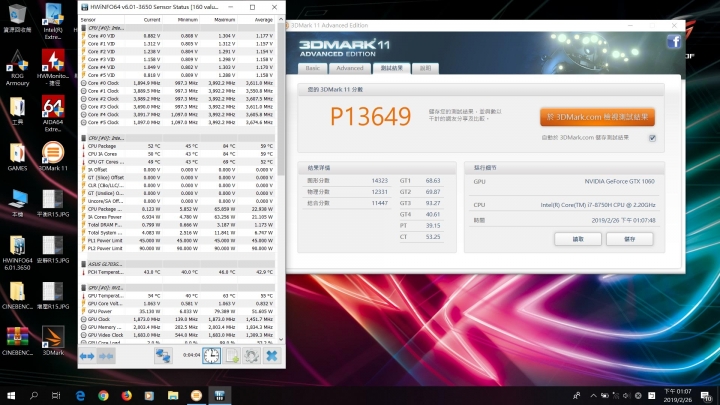Open taskbar search magnifier
The image size is (720, 405).
tap(34, 395)
